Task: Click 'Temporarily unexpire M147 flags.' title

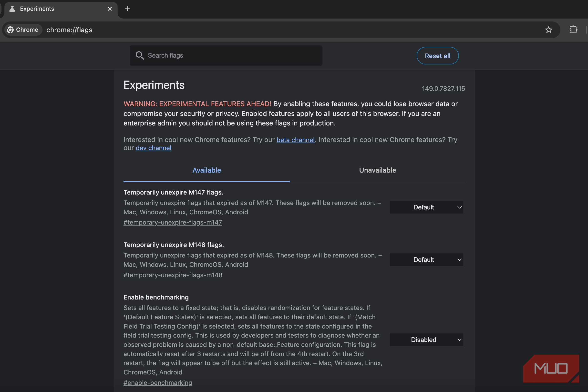Action: pos(174,192)
